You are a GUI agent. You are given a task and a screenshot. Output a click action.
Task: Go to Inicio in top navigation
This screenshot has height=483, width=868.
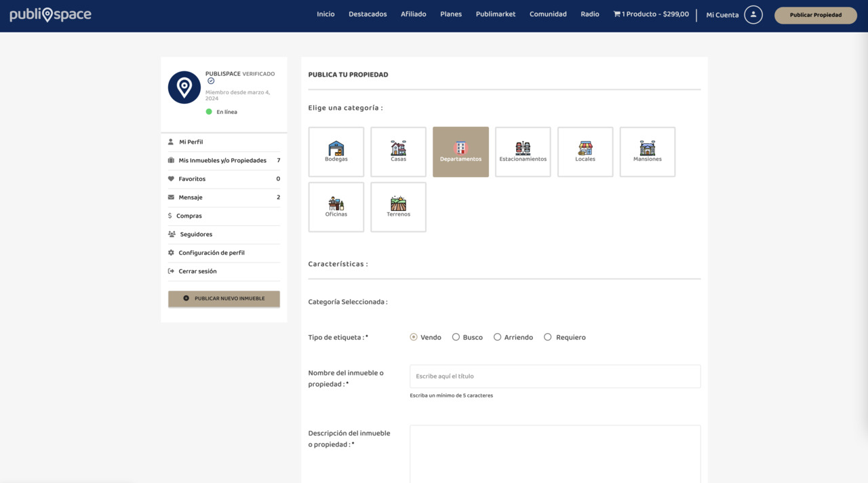(325, 14)
